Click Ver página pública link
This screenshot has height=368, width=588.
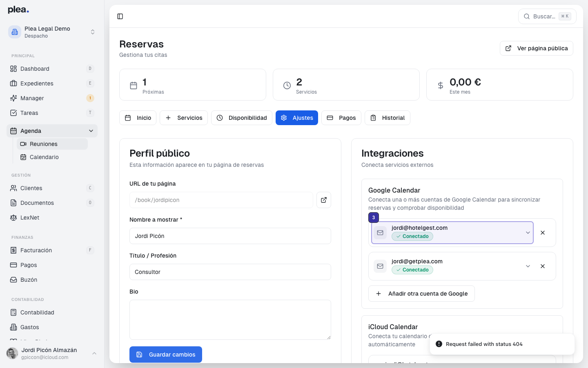[536, 48]
